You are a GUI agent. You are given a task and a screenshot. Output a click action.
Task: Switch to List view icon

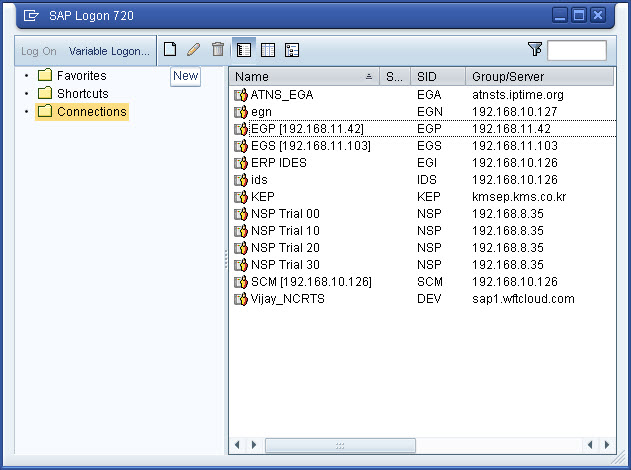tap(268, 50)
